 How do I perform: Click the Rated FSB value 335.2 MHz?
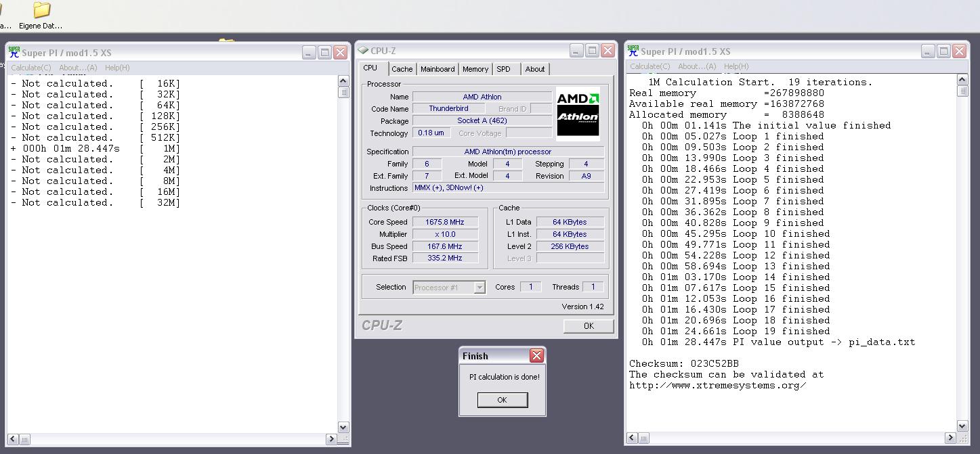click(445, 258)
